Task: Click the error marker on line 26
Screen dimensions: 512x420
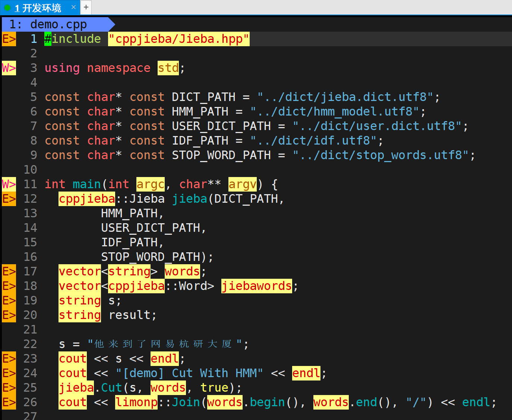Action: [9, 402]
